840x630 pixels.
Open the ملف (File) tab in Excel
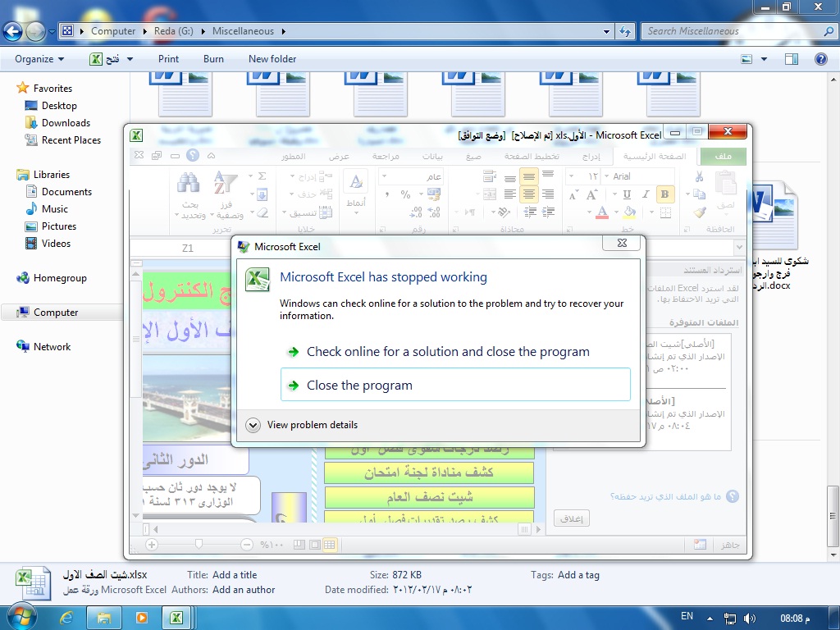(x=724, y=156)
